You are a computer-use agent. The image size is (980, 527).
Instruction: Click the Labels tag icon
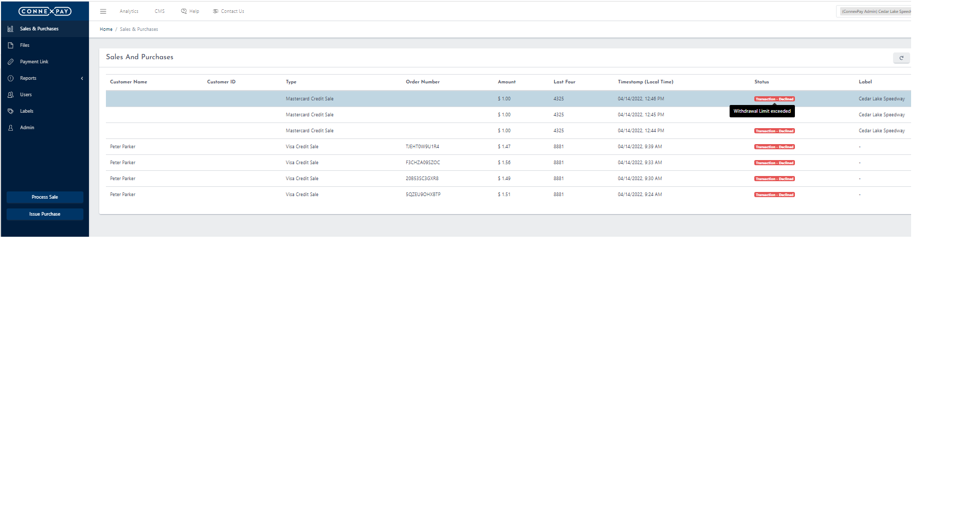(10, 111)
